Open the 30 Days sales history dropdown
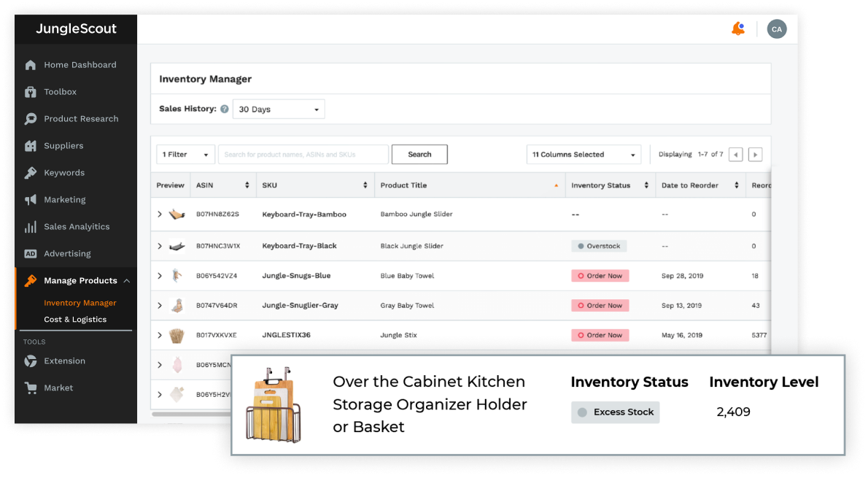The width and height of the screenshot is (868, 478). click(x=279, y=109)
